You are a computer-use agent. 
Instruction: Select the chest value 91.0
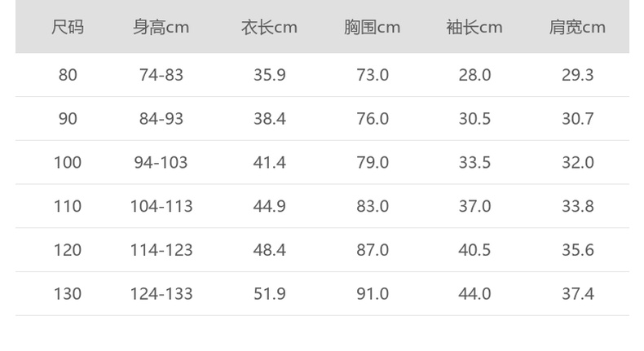[x=372, y=293]
